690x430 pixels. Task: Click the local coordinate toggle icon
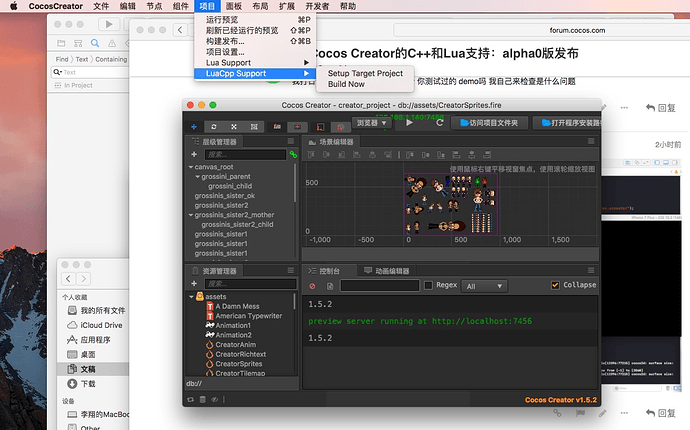tap(320, 127)
